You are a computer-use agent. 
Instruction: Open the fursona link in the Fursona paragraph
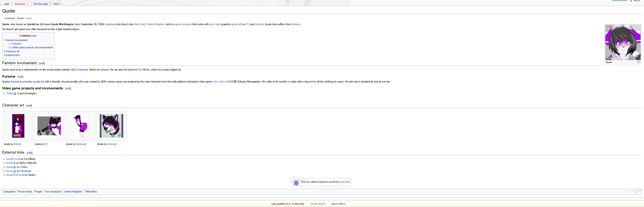(x=15, y=82)
